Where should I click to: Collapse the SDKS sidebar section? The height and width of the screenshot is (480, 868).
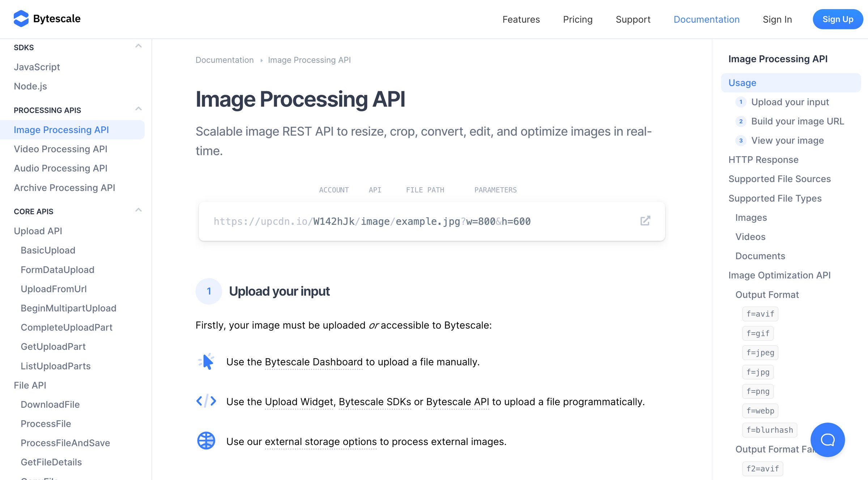point(138,46)
